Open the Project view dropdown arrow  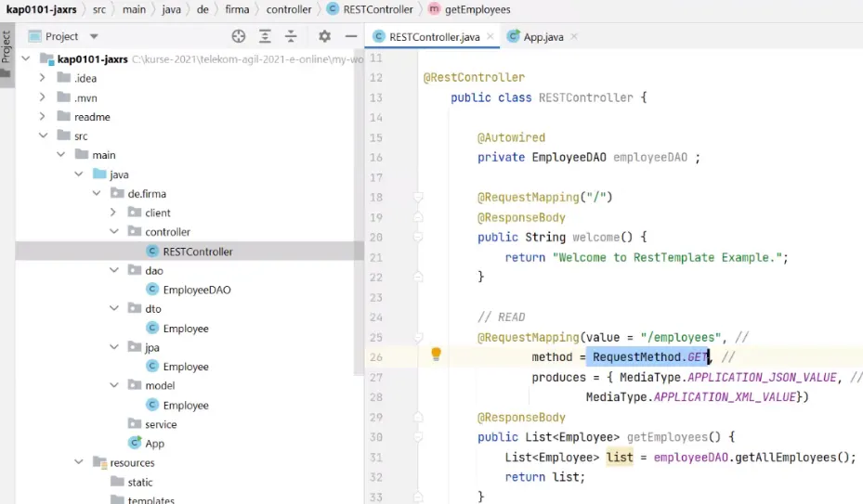click(x=94, y=37)
